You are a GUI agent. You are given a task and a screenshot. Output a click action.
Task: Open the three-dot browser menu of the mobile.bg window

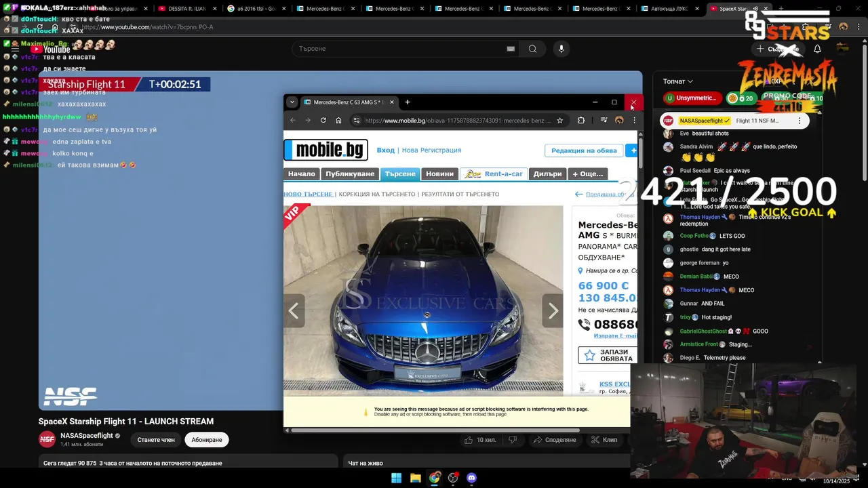[634, 120]
